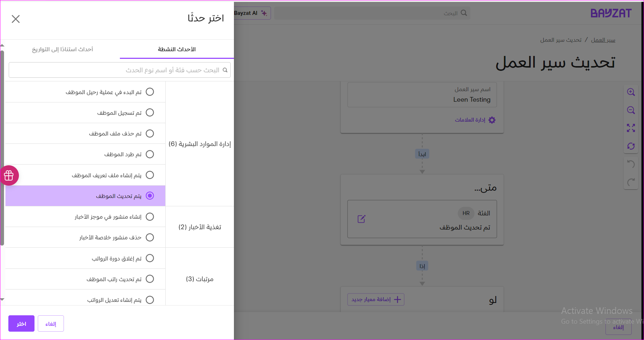The width and height of the screenshot is (644, 340).
Task: Switch to 'أحداث استنادًا إلى التواريخ' tab
Action: point(62,49)
